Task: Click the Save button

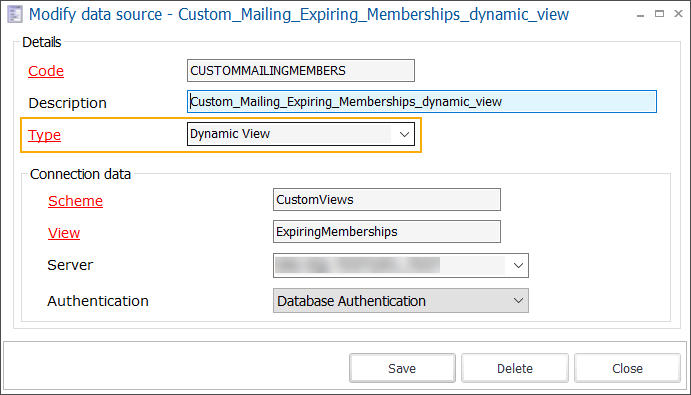Action: [402, 368]
